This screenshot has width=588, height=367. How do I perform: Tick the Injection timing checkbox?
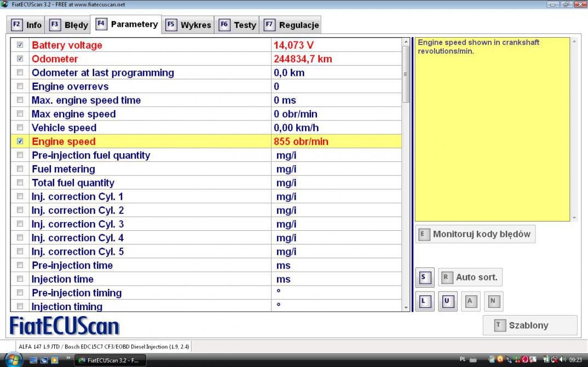(20, 306)
